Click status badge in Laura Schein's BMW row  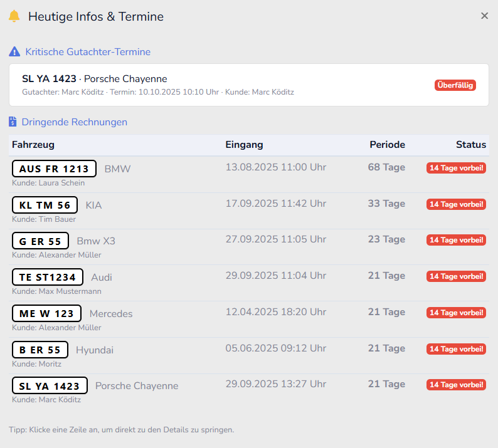pos(456,168)
